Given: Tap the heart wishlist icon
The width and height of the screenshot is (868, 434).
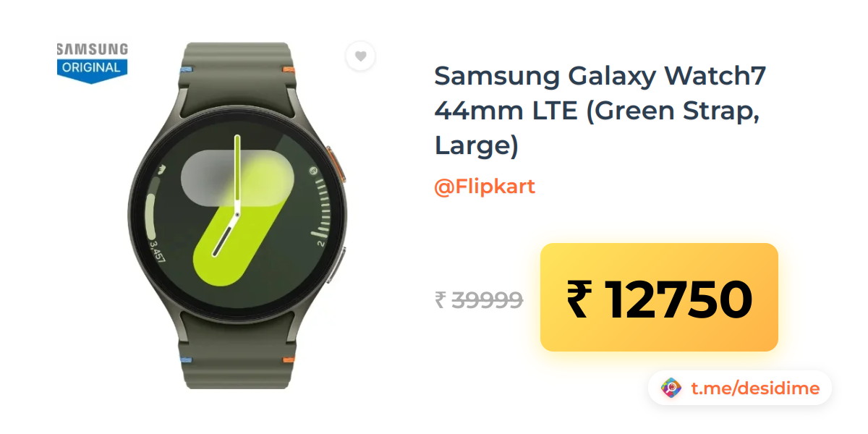Looking at the screenshot, I should (x=360, y=56).
